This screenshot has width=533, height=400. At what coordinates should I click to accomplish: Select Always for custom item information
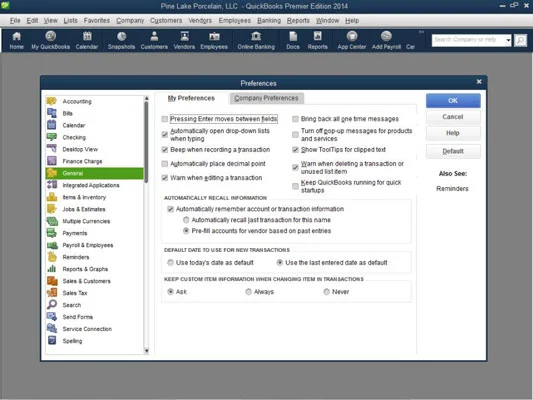[x=248, y=292]
